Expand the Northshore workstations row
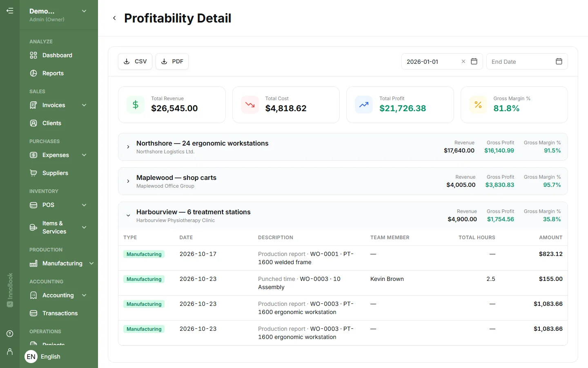The image size is (588, 368). click(128, 147)
